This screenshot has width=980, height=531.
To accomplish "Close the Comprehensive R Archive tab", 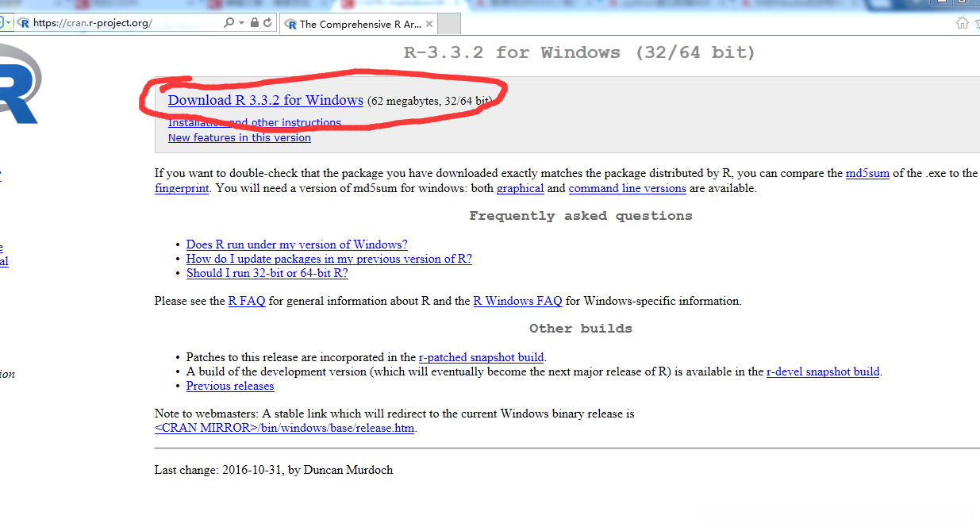I will pyautogui.click(x=429, y=24).
